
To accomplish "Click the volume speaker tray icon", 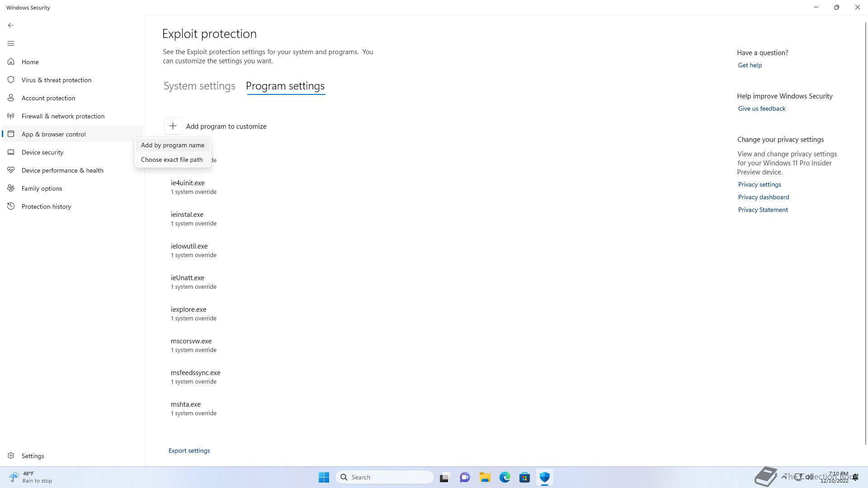I will pyautogui.click(x=809, y=477).
